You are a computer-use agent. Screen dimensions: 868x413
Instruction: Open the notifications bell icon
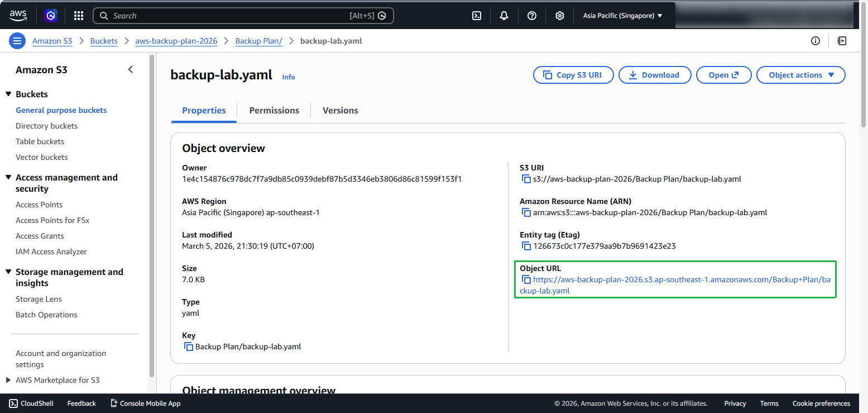504,16
